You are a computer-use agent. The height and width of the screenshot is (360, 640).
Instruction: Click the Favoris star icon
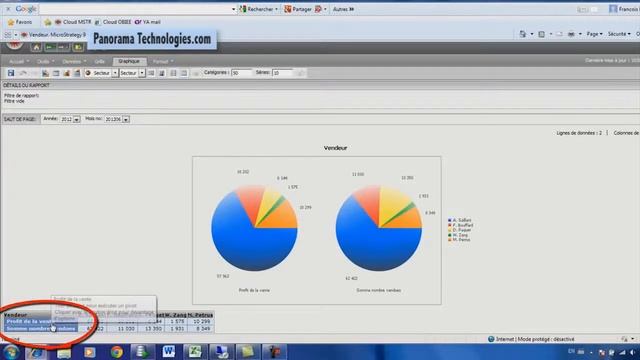click(x=11, y=22)
